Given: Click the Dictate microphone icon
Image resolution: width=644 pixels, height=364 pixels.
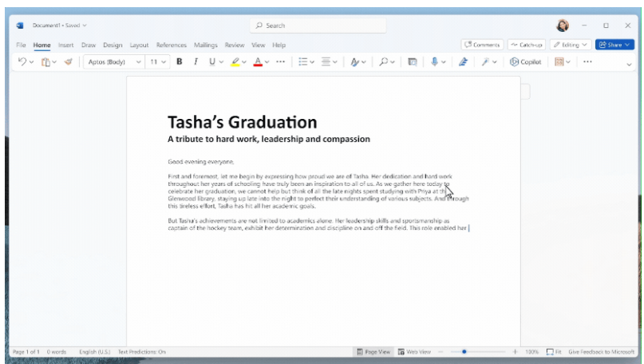Looking at the screenshot, I should point(435,61).
